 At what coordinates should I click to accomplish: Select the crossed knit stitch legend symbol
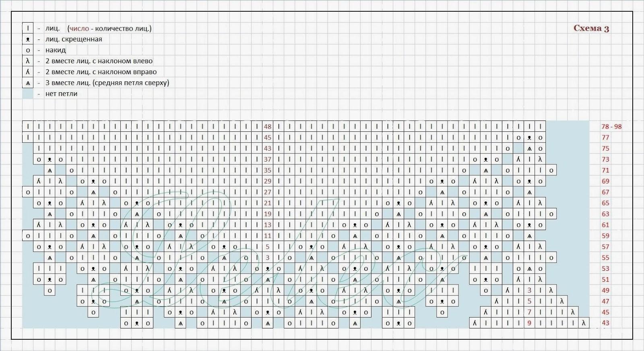28,39
